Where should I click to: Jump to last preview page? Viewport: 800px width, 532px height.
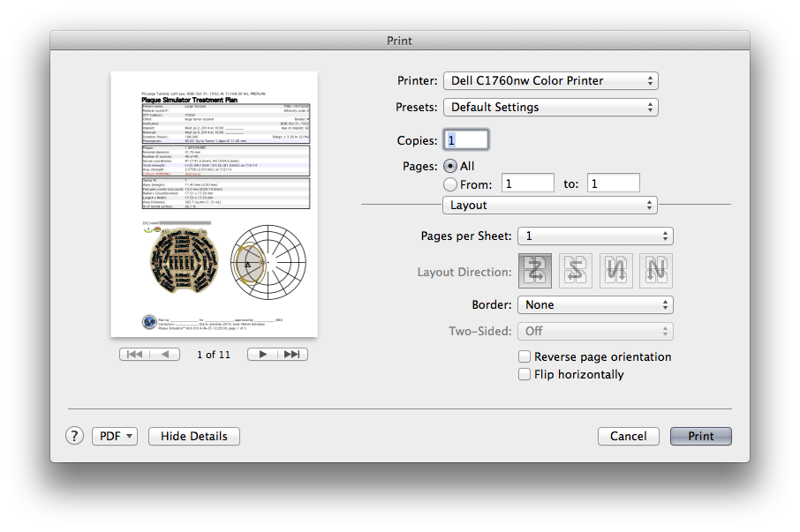click(x=293, y=354)
